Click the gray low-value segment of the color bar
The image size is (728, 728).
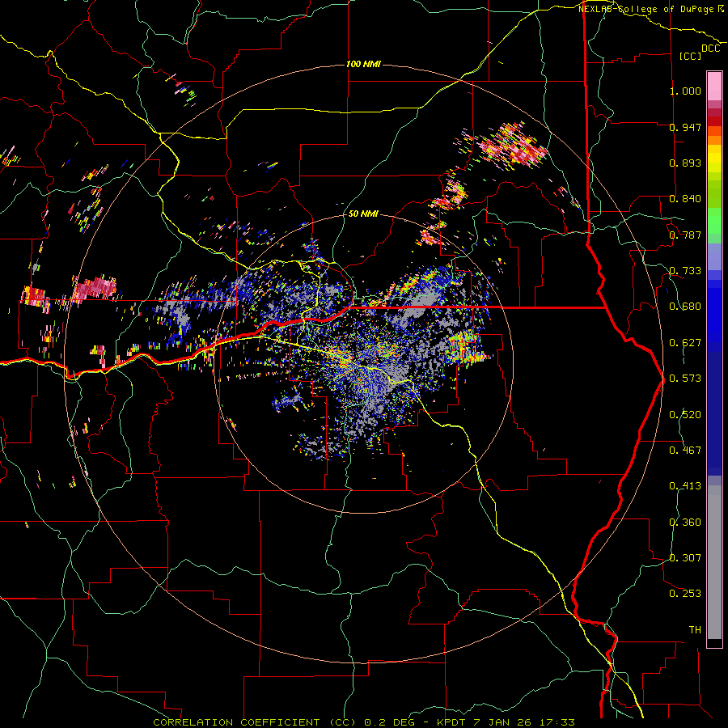714,562
